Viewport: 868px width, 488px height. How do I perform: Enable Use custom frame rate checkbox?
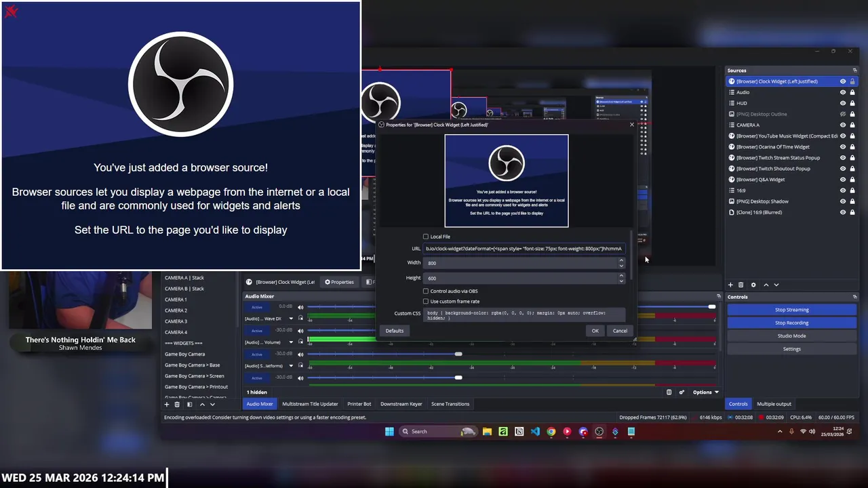click(426, 302)
